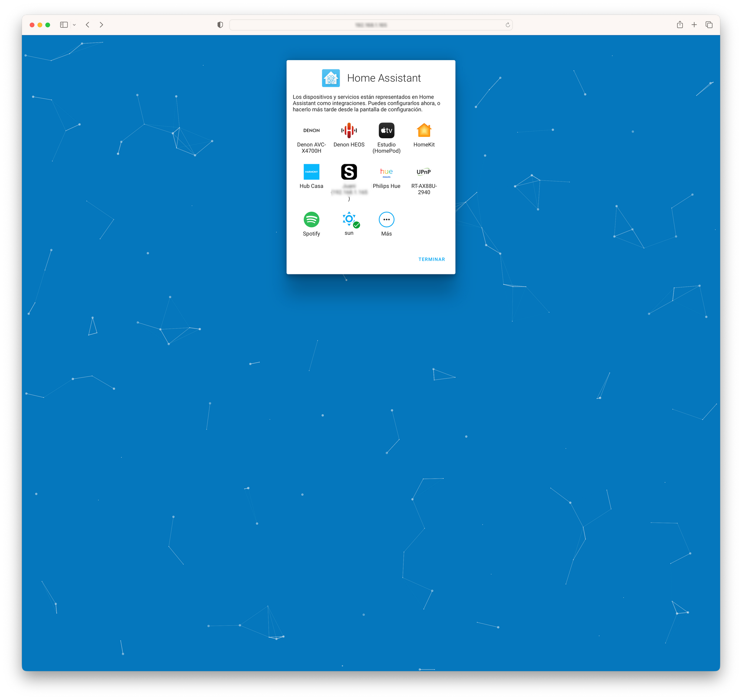This screenshot has height=700, width=742.
Task: Toggle the Safari sidebar
Action: [x=64, y=24]
